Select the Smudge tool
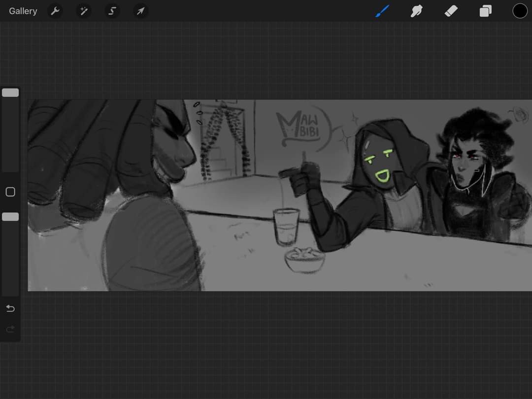 pyautogui.click(x=417, y=11)
